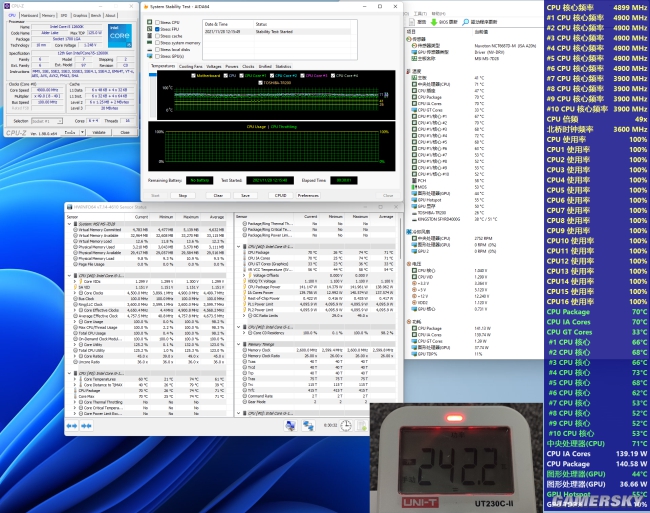Click the memory module icon beside Stress system memory
This screenshot has width=650, height=513.
click(x=150, y=43)
